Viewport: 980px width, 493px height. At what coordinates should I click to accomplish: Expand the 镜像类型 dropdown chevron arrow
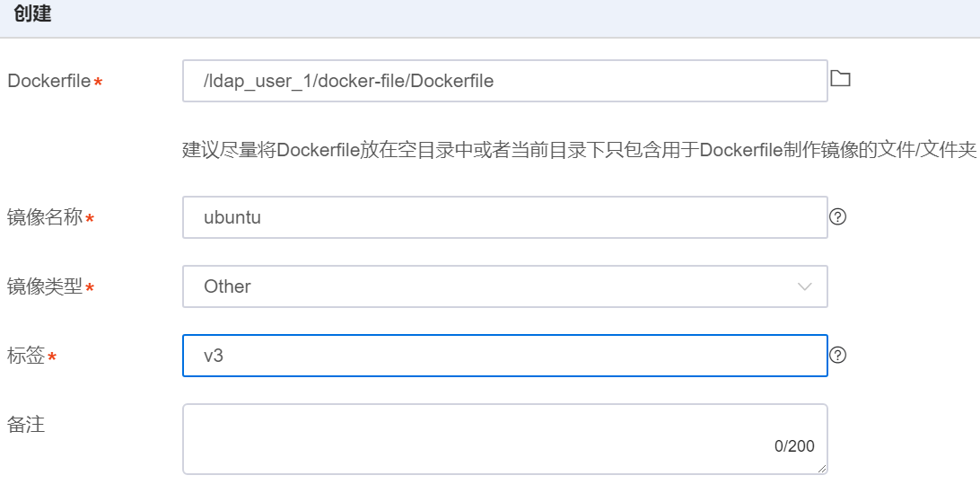point(804,286)
